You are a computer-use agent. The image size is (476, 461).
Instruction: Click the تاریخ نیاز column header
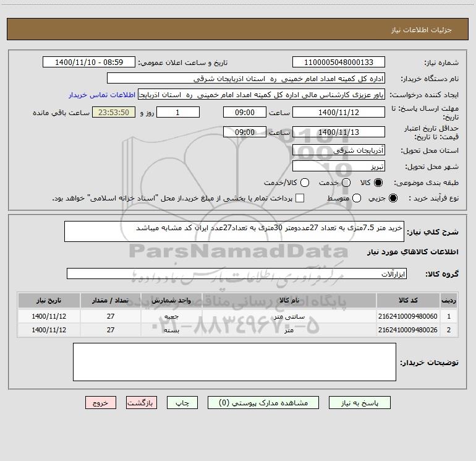click(49, 300)
